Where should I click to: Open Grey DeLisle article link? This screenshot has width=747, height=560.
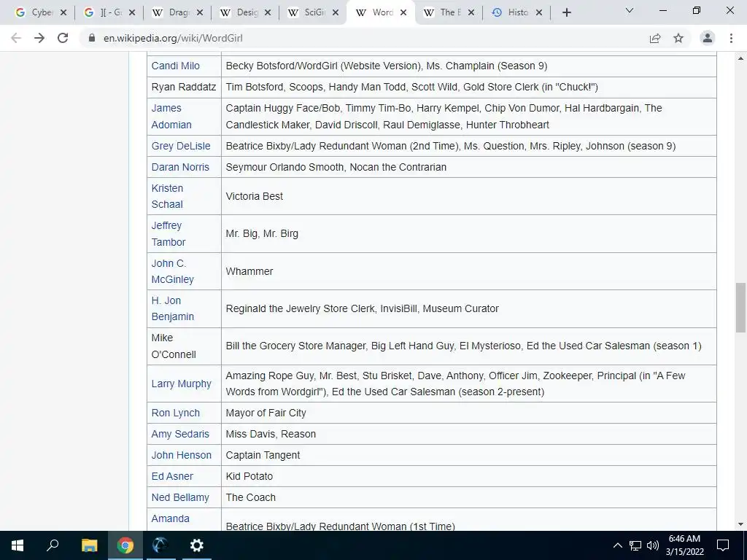coord(181,146)
